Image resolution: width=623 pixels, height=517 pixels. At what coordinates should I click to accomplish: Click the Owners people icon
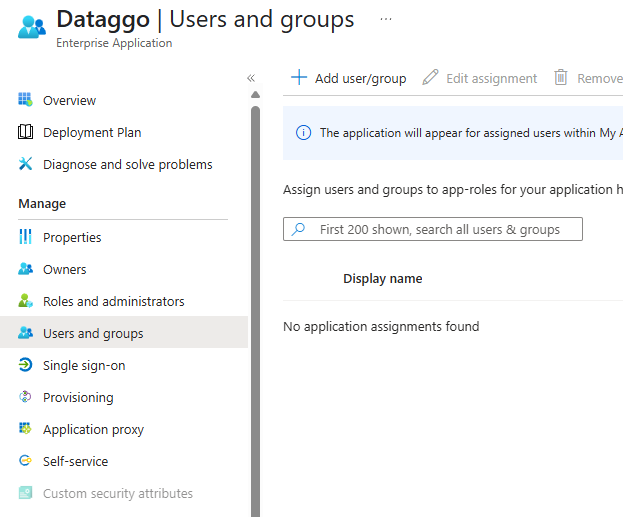point(25,269)
